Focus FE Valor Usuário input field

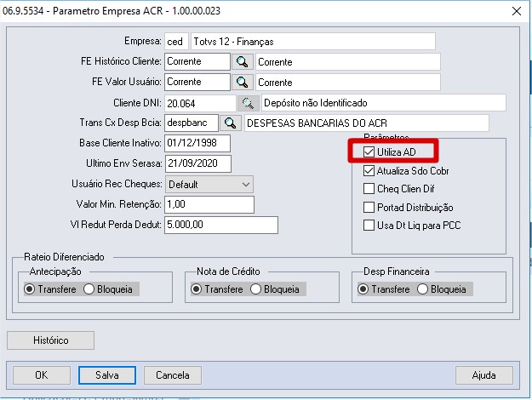[x=197, y=82]
